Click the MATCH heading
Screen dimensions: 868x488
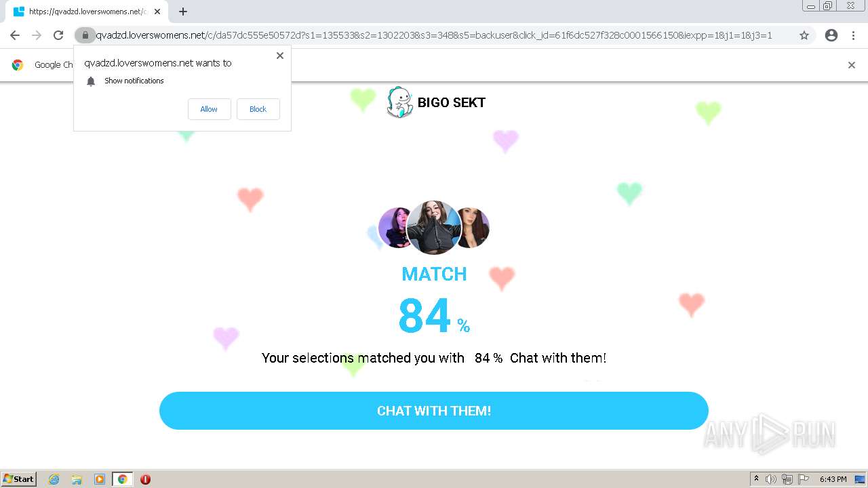pos(434,274)
